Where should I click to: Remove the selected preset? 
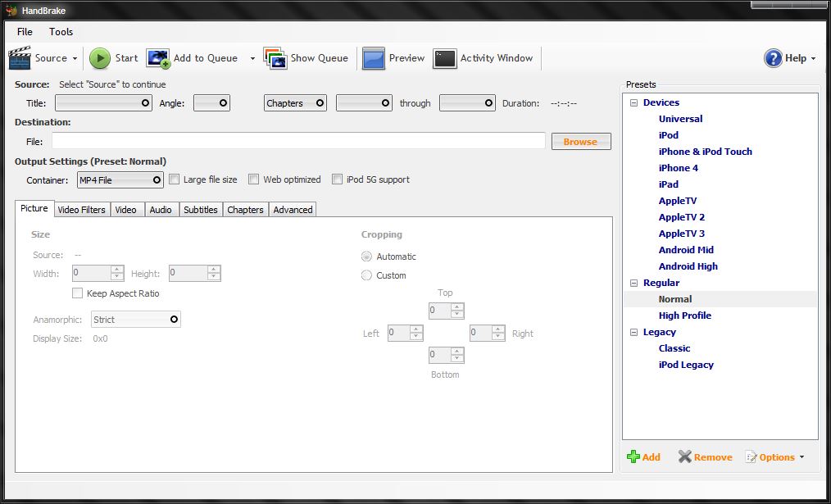(x=704, y=456)
